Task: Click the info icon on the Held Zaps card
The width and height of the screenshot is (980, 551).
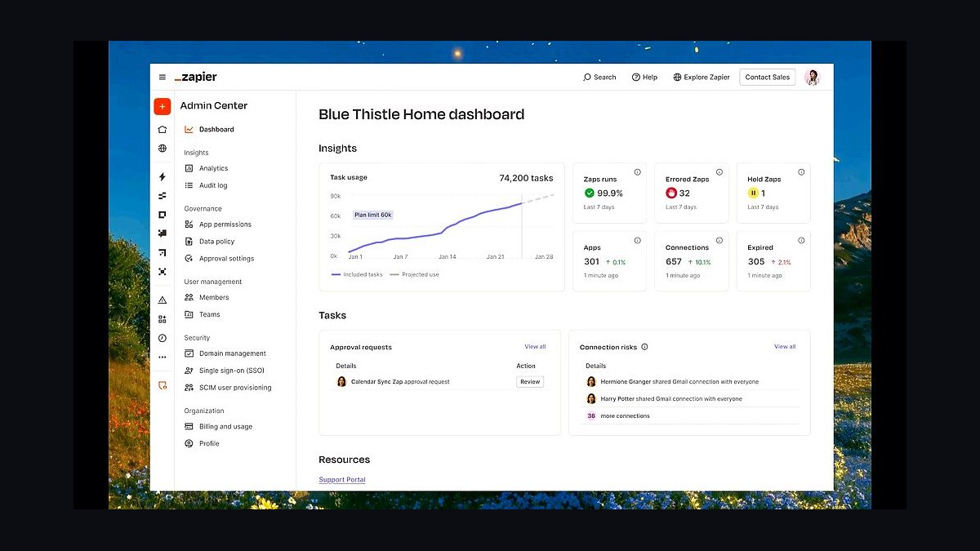Action: click(x=801, y=172)
